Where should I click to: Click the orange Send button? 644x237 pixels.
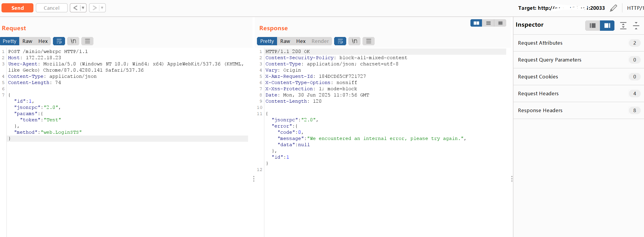click(17, 8)
